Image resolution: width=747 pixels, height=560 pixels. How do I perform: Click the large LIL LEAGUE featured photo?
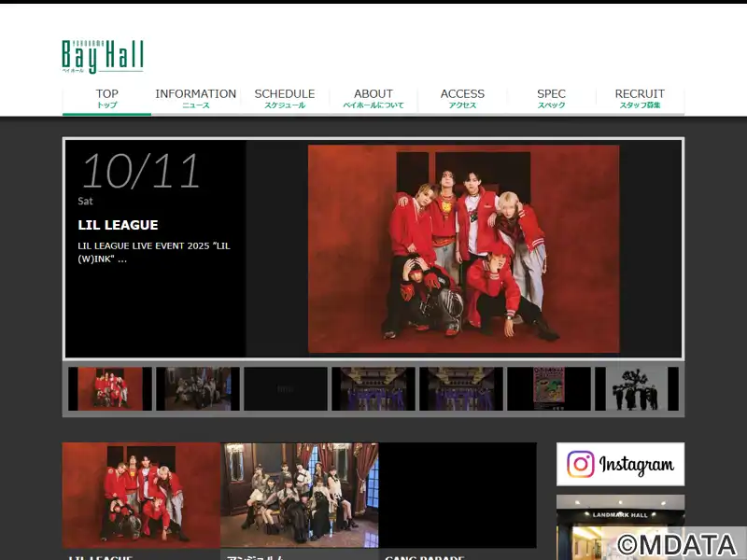coord(463,249)
